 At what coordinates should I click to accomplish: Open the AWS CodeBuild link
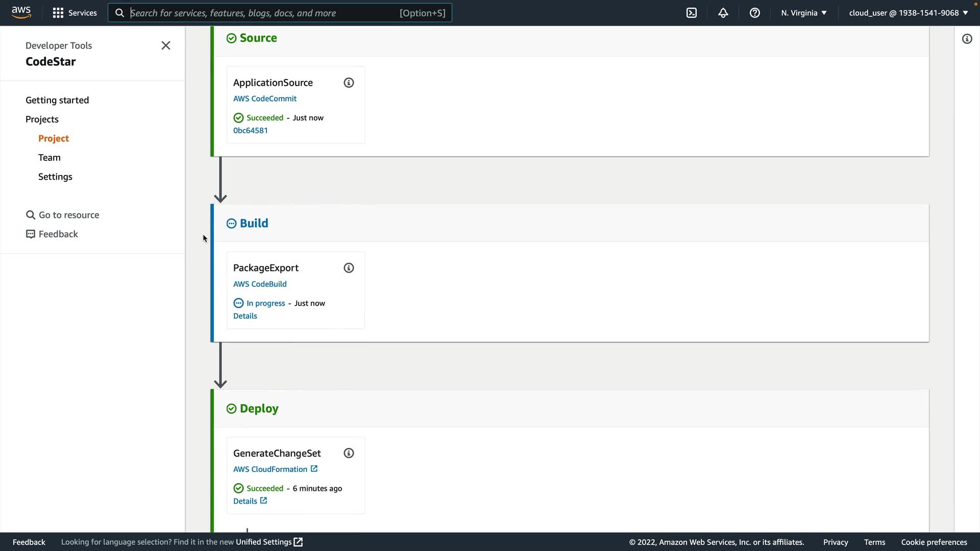[260, 284]
